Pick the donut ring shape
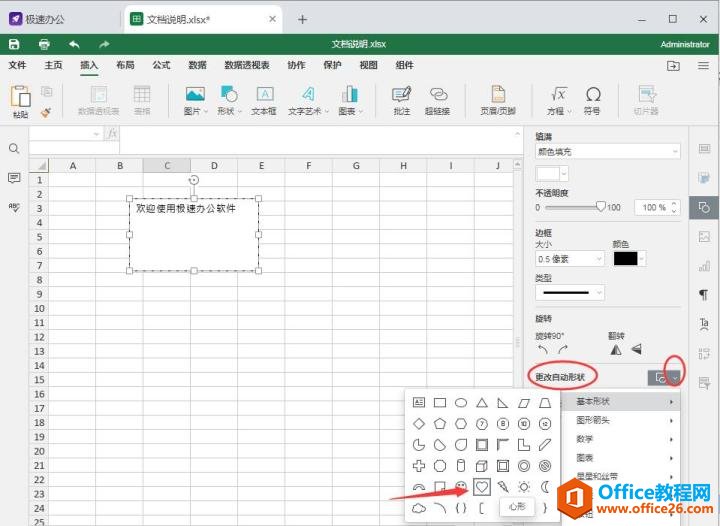The height and width of the screenshot is (526, 720). tap(524, 466)
